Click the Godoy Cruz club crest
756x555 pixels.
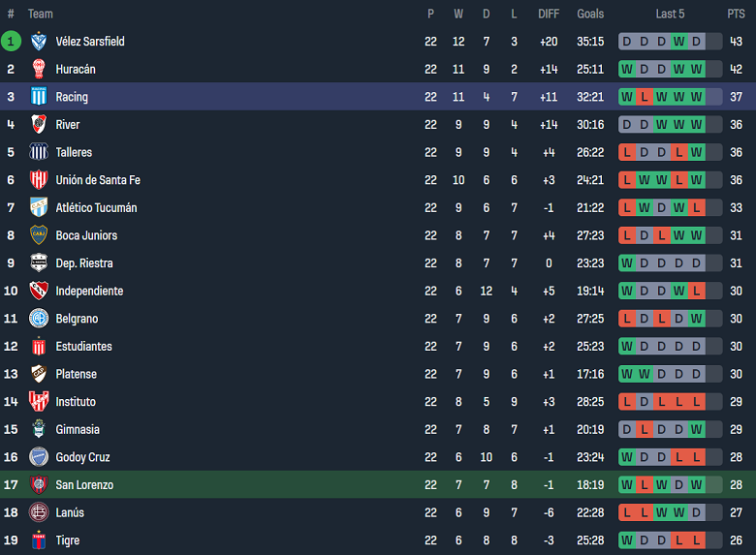click(x=39, y=457)
